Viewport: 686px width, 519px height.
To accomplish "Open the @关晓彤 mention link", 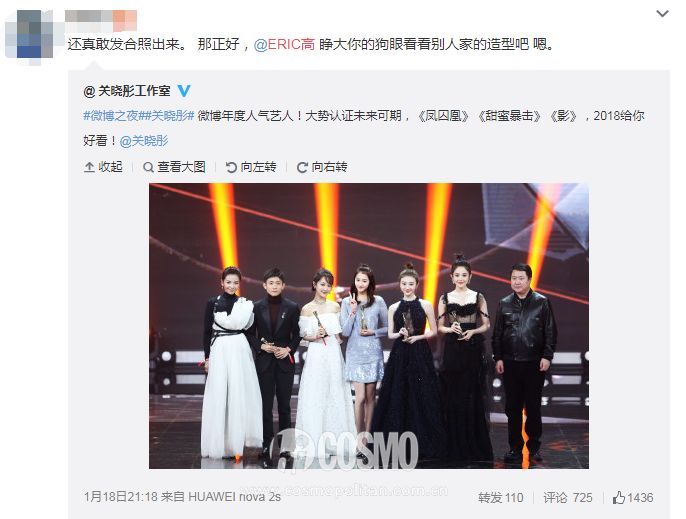I will [x=144, y=141].
